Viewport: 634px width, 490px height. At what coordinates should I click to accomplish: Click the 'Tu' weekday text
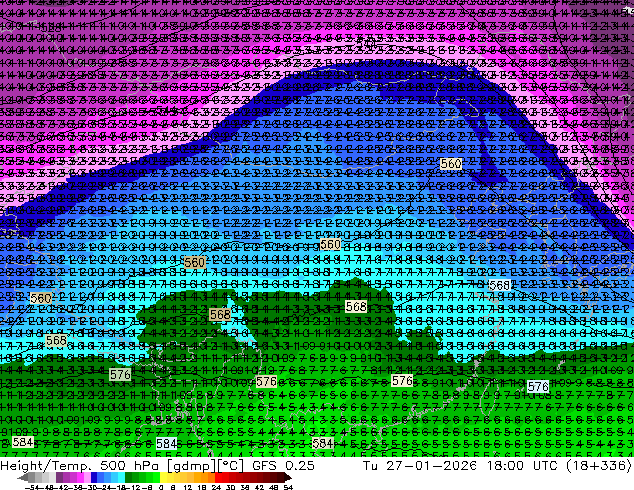tap(370, 466)
